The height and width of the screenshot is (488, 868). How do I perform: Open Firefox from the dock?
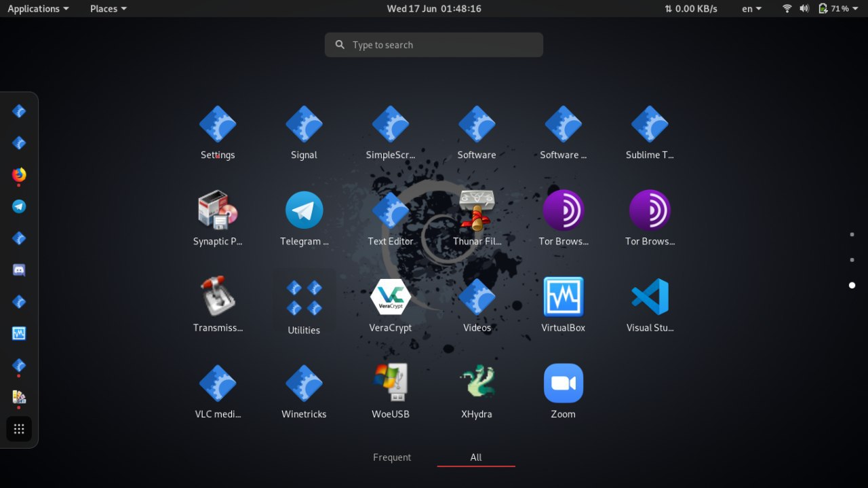(x=19, y=175)
